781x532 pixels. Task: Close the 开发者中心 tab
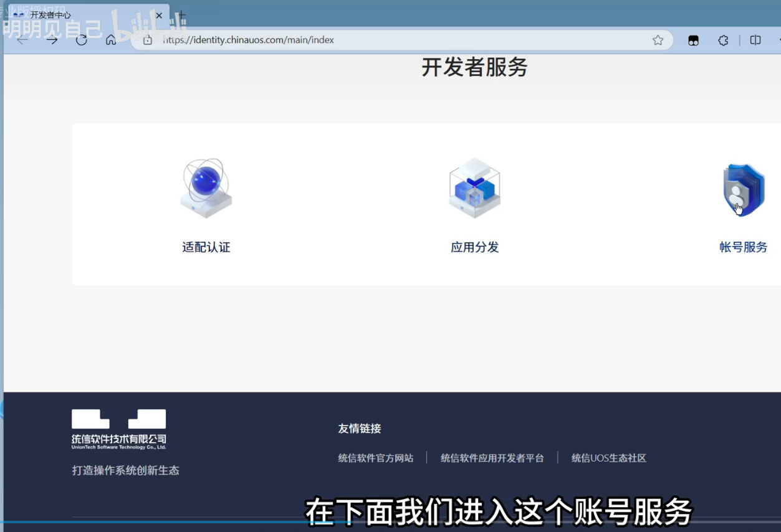pos(159,15)
